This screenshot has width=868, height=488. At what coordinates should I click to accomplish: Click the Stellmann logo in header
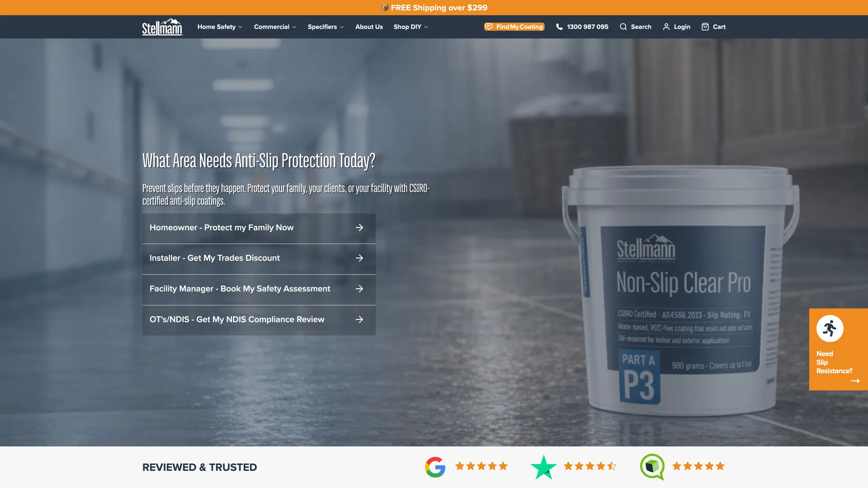pos(162,27)
